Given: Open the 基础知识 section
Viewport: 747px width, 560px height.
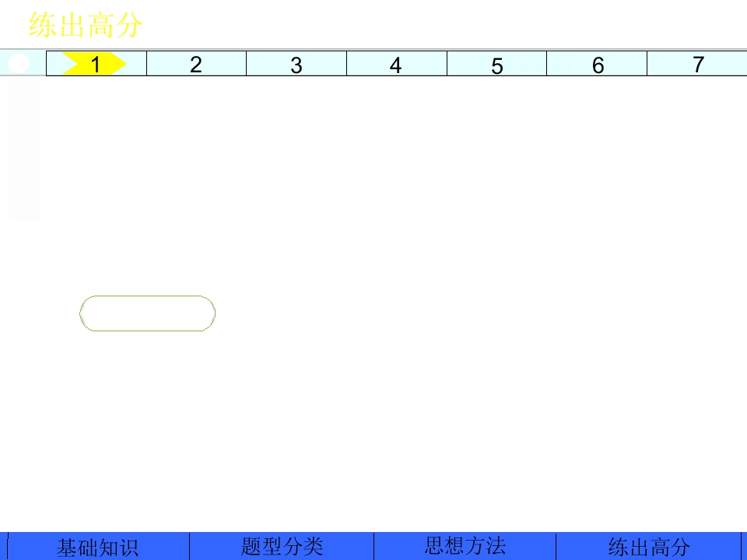Looking at the screenshot, I should [x=99, y=546].
